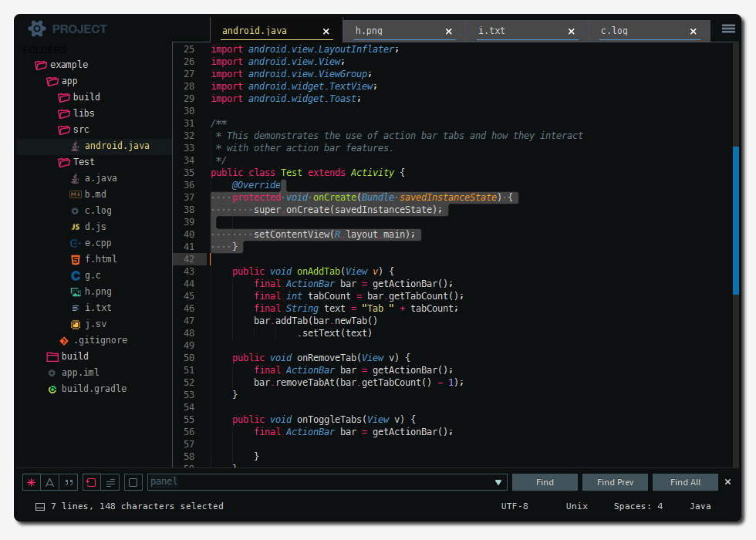Viewport: 756px width, 540px height.
Task: Click the selection info icon in status bar
Action: pyautogui.click(x=39, y=506)
